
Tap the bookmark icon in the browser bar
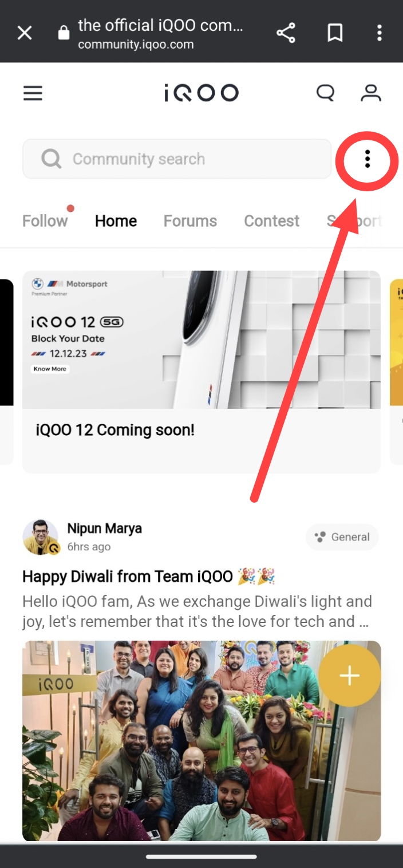coord(335,32)
